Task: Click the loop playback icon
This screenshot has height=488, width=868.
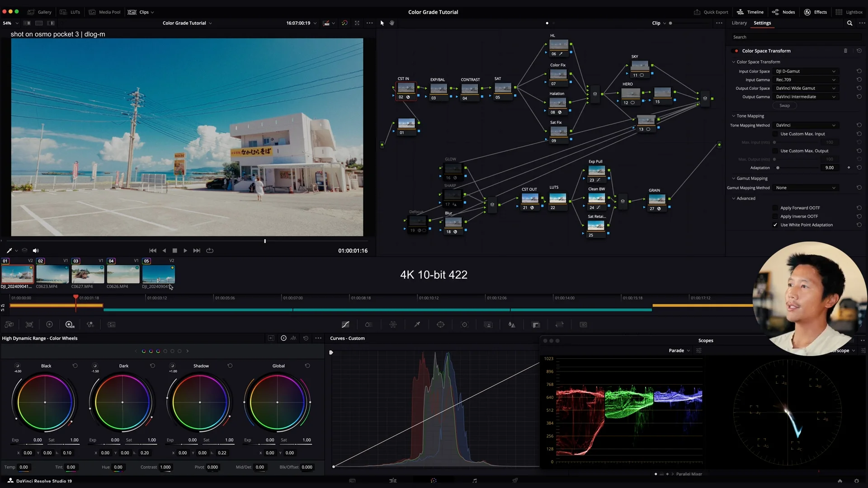Action: coord(210,250)
